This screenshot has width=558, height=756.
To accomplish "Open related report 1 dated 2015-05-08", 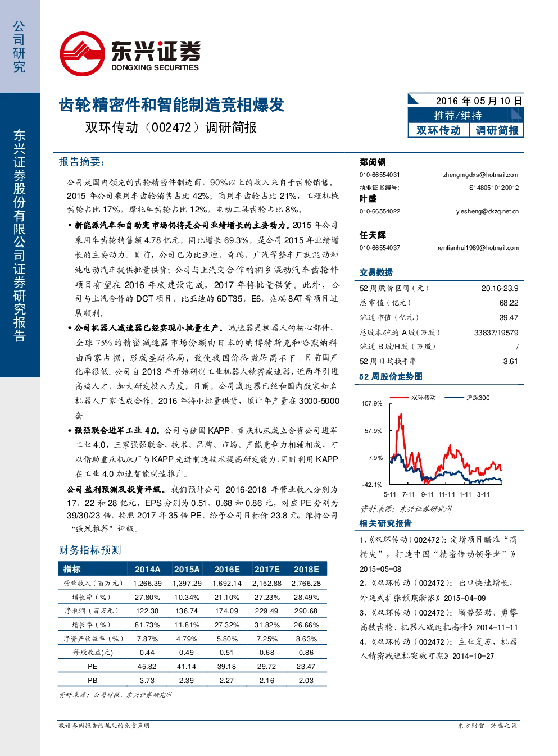I will point(439,554).
